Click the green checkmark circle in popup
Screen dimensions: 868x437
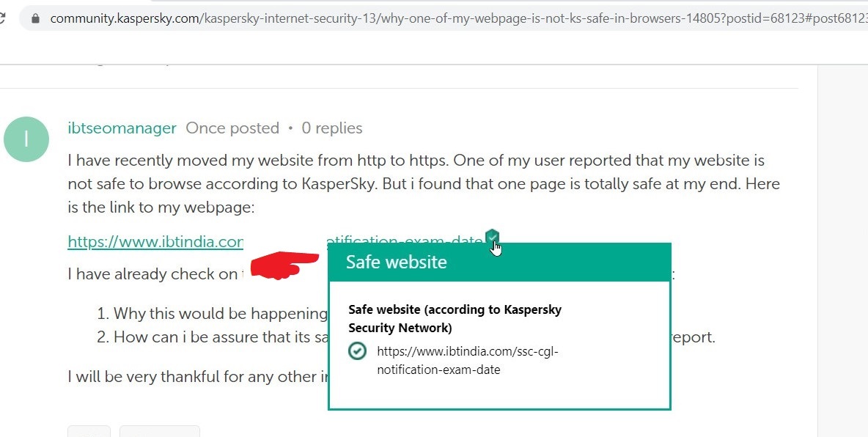tap(357, 351)
